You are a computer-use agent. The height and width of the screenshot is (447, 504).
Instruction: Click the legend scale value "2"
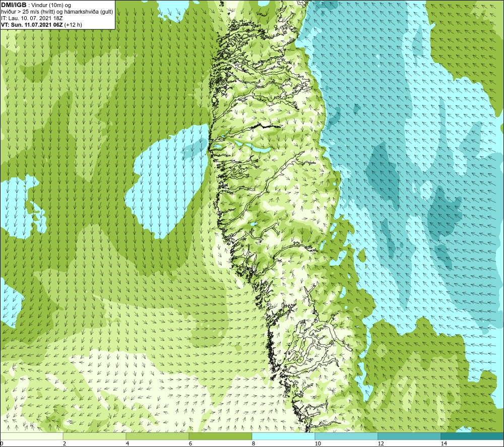pyautogui.click(x=65, y=443)
